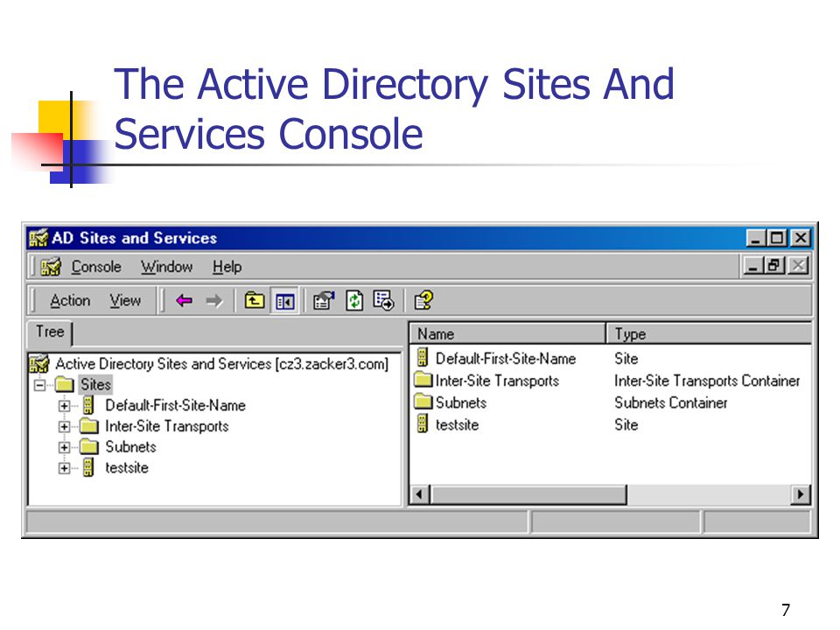Click the Export List toolbar icon
840x630 pixels.
pos(383,300)
